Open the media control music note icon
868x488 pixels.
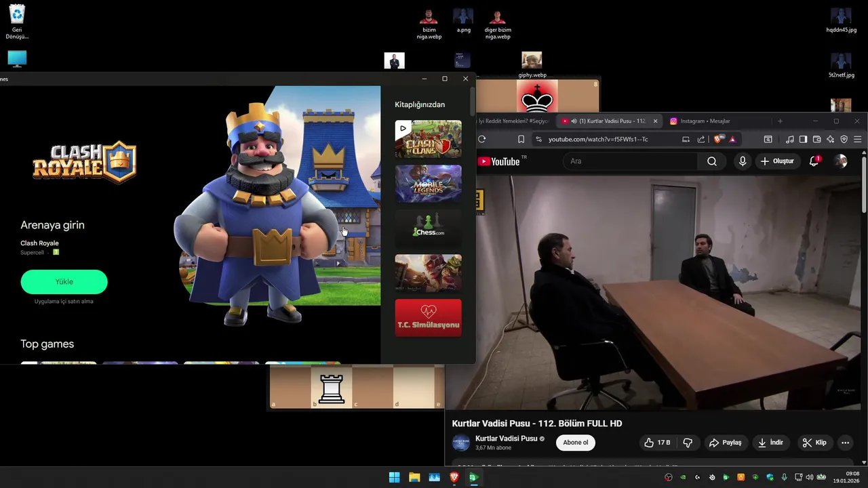[790, 139]
